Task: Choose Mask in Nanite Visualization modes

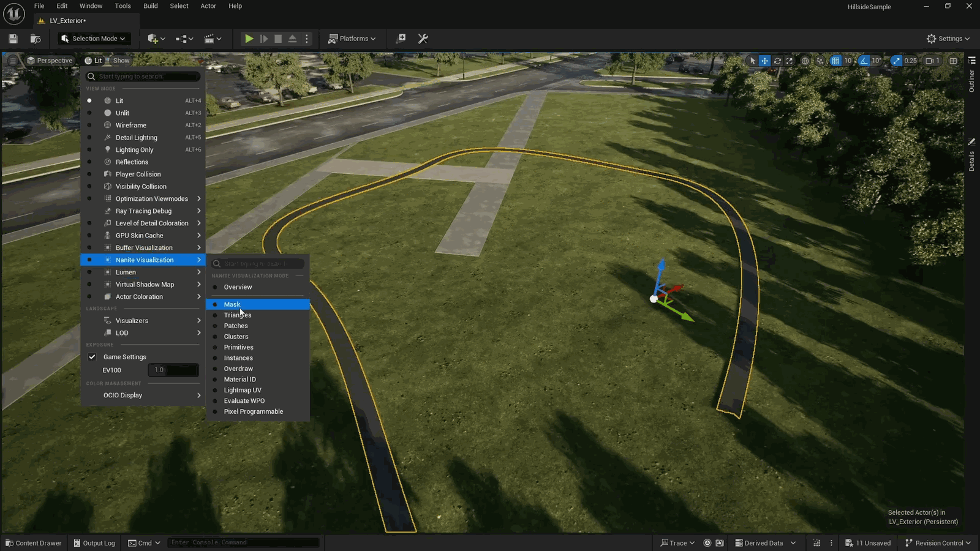Action: [258, 304]
